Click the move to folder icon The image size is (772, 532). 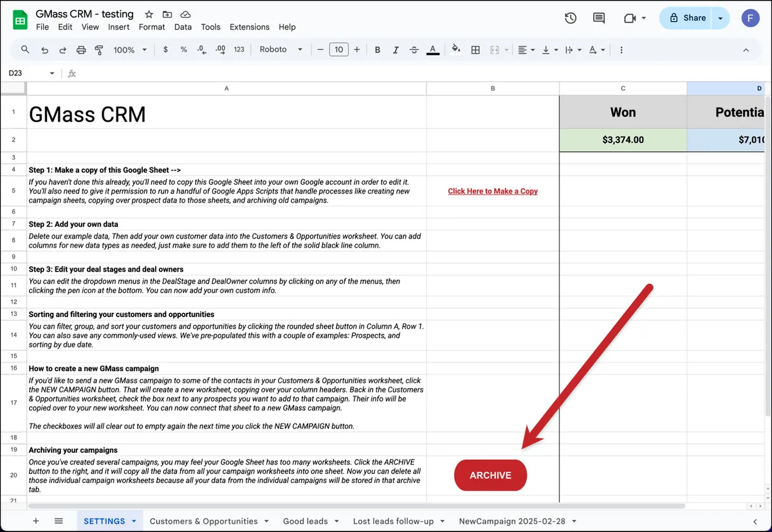(167, 14)
